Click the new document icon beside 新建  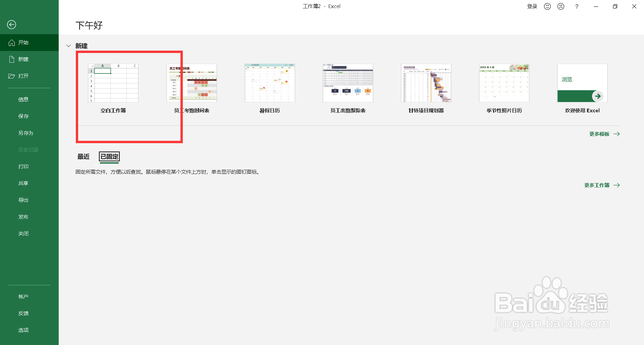[12, 59]
